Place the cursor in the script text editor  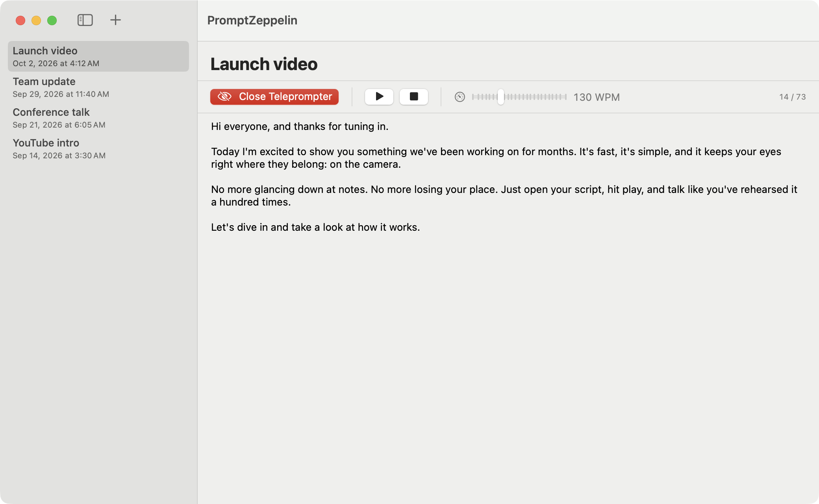(x=508, y=307)
